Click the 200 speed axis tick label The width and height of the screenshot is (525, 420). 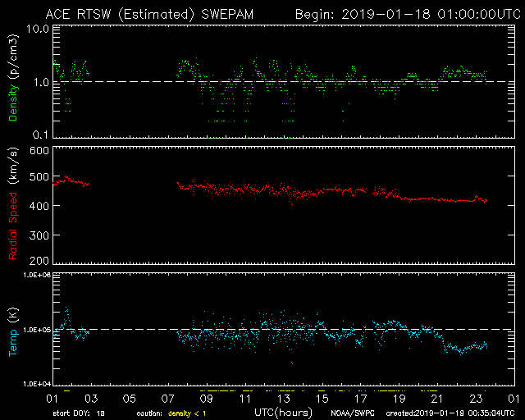pos(38,262)
